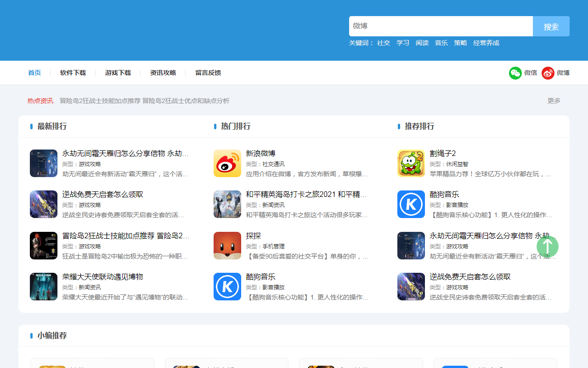
Task: Select the 经营养成 keyword link
Action: (486, 43)
